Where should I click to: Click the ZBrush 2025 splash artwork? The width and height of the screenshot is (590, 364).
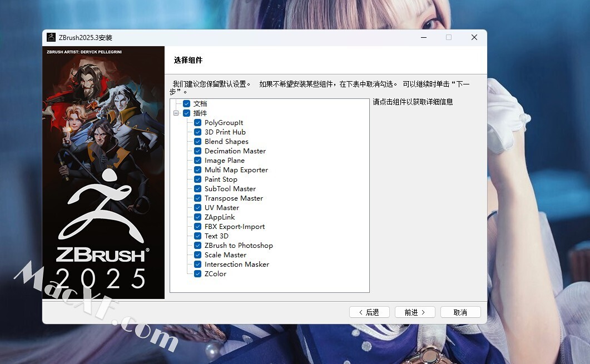click(x=103, y=173)
